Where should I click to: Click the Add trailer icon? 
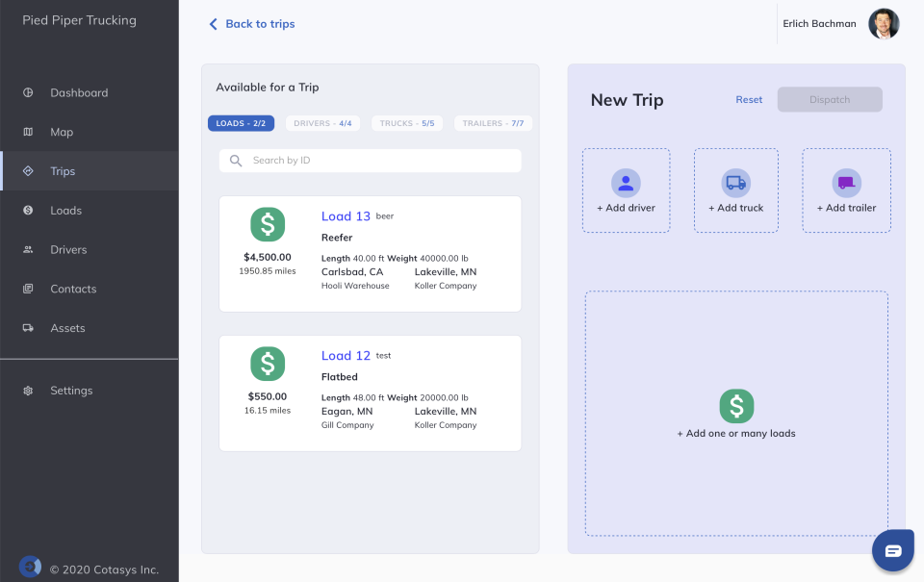click(x=846, y=183)
